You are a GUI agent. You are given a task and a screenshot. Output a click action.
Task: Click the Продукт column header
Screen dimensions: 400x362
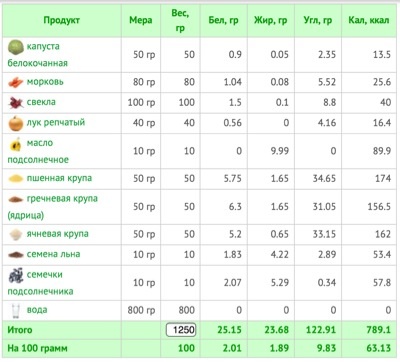(x=62, y=20)
